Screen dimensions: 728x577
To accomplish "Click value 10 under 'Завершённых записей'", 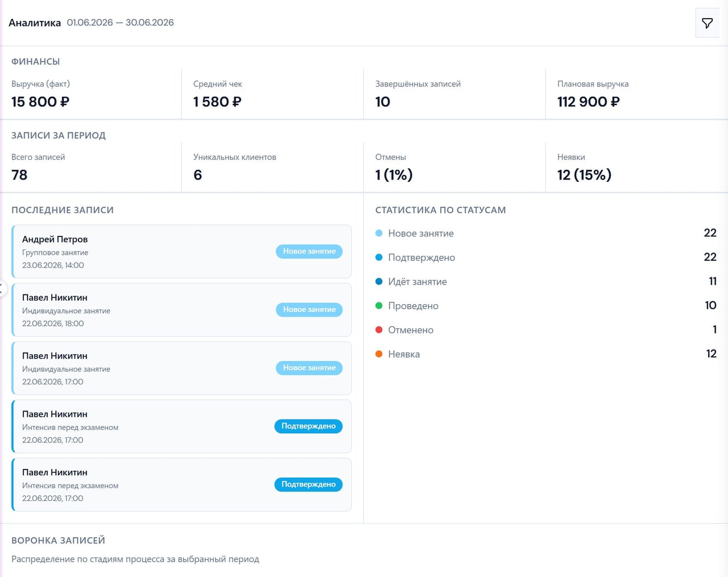I will (x=383, y=102).
